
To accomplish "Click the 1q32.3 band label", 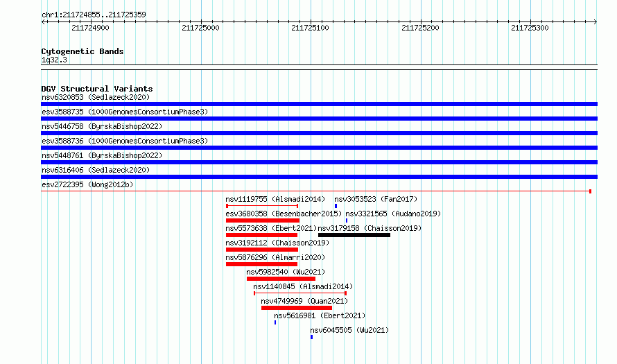I will (x=54, y=60).
